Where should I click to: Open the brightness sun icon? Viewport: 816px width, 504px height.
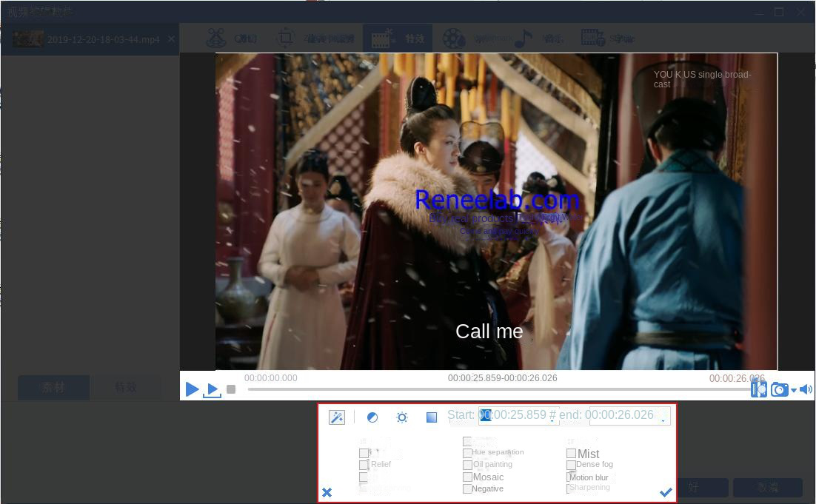[x=402, y=417]
